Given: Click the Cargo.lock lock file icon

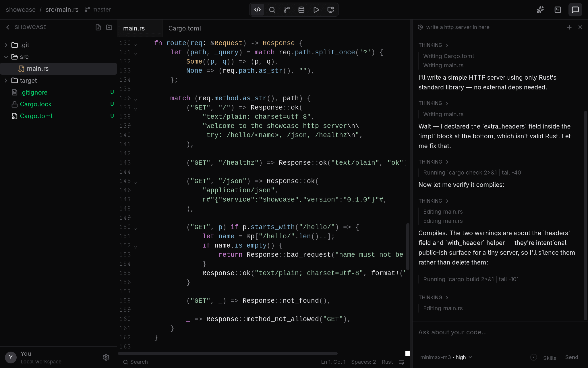Looking at the screenshot, I should click(x=14, y=104).
